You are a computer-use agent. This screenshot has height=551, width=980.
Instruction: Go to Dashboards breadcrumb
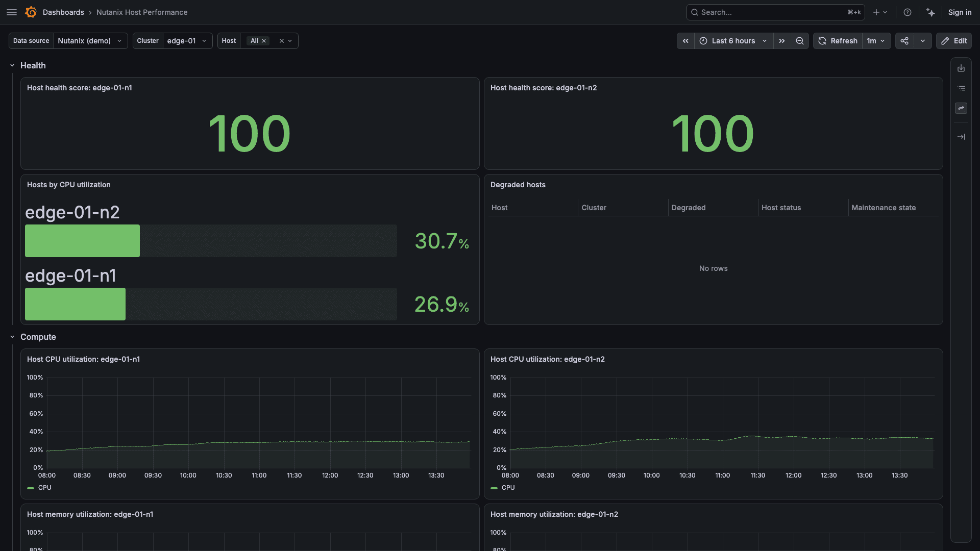pos(63,12)
